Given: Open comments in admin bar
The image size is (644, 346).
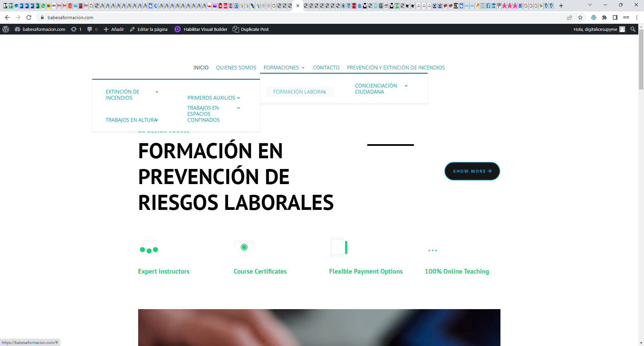Looking at the screenshot, I should tap(92, 29).
